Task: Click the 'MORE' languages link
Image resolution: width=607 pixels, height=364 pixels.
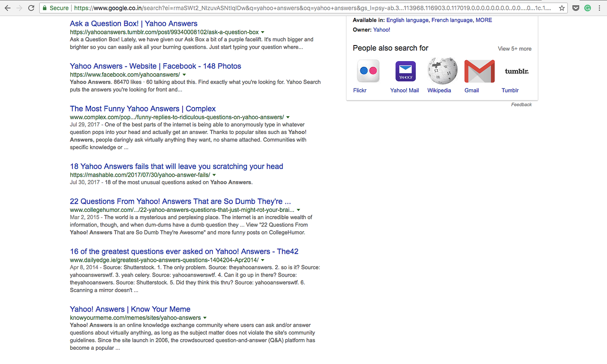Action: [x=484, y=20]
